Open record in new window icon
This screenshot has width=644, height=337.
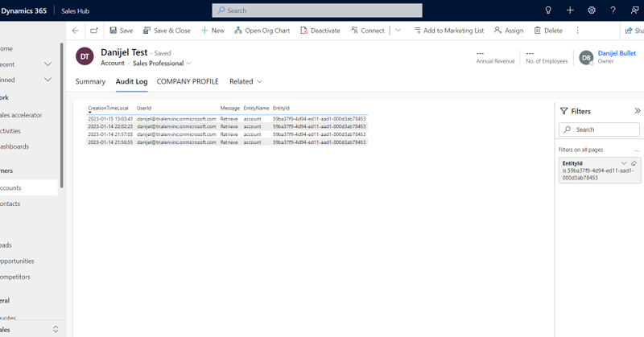(x=94, y=31)
